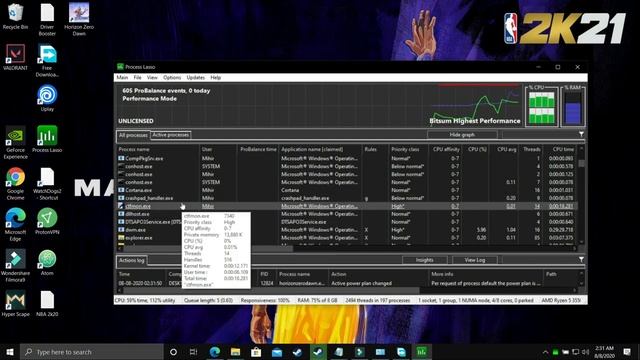Click the View Log button
Viewport: 640px width, 360px height.
474,260
